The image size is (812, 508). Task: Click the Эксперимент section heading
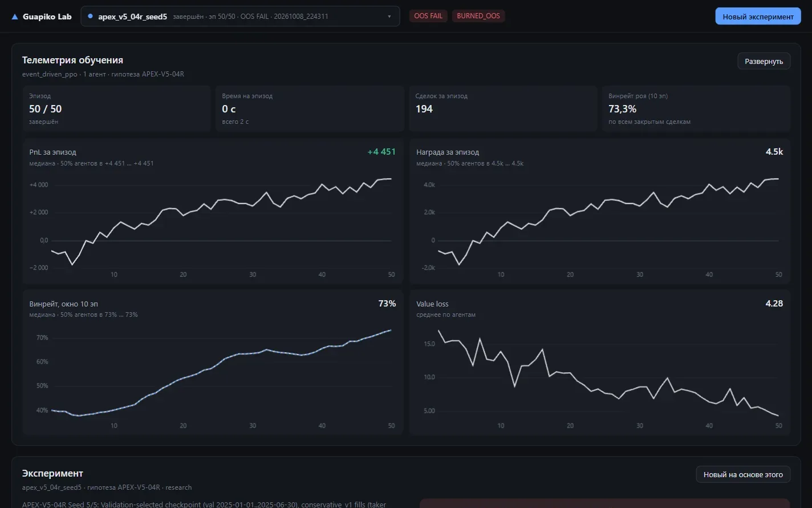(52, 473)
